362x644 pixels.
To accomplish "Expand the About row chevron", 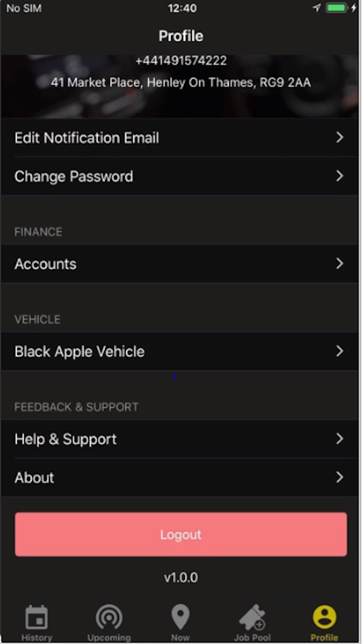I will point(339,477).
